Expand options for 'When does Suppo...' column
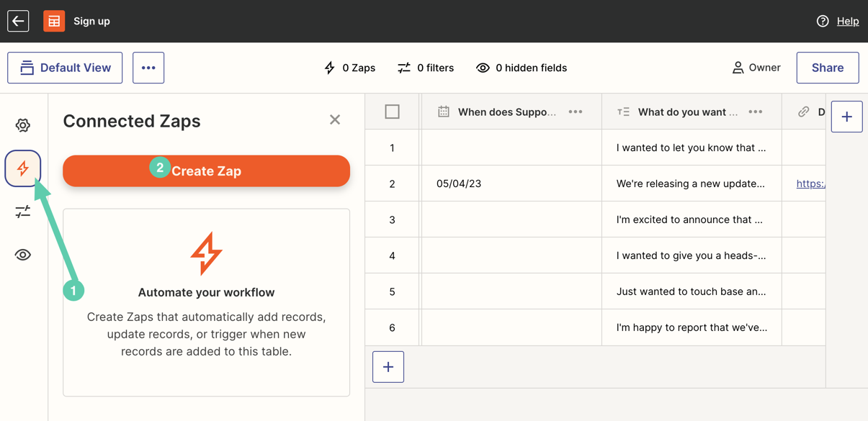This screenshot has height=421, width=868. click(x=576, y=112)
